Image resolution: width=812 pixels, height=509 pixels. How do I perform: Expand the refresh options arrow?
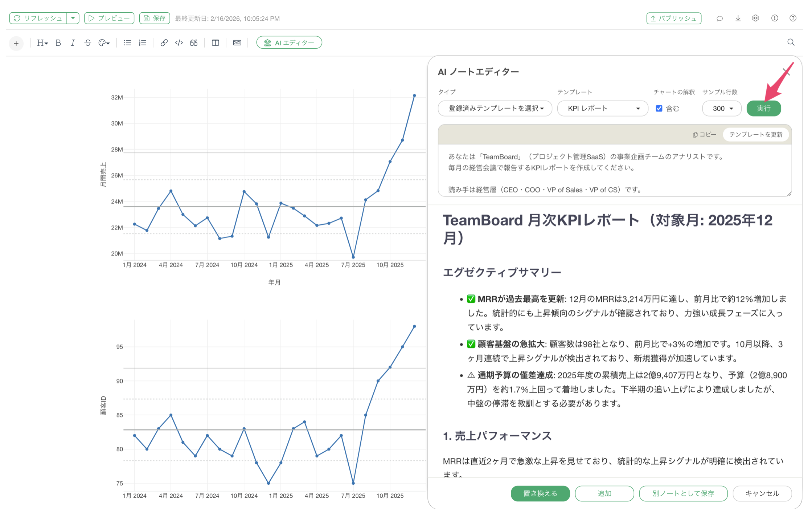[x=73, y=18]
